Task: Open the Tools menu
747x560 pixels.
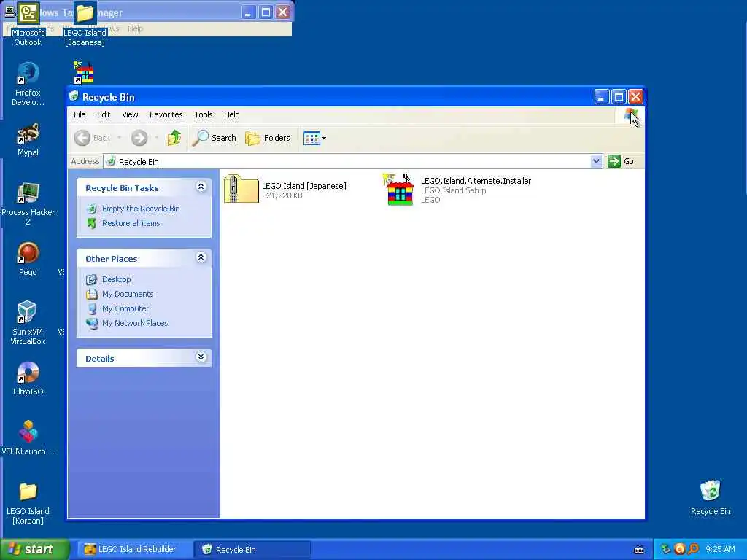Action: 204,114
